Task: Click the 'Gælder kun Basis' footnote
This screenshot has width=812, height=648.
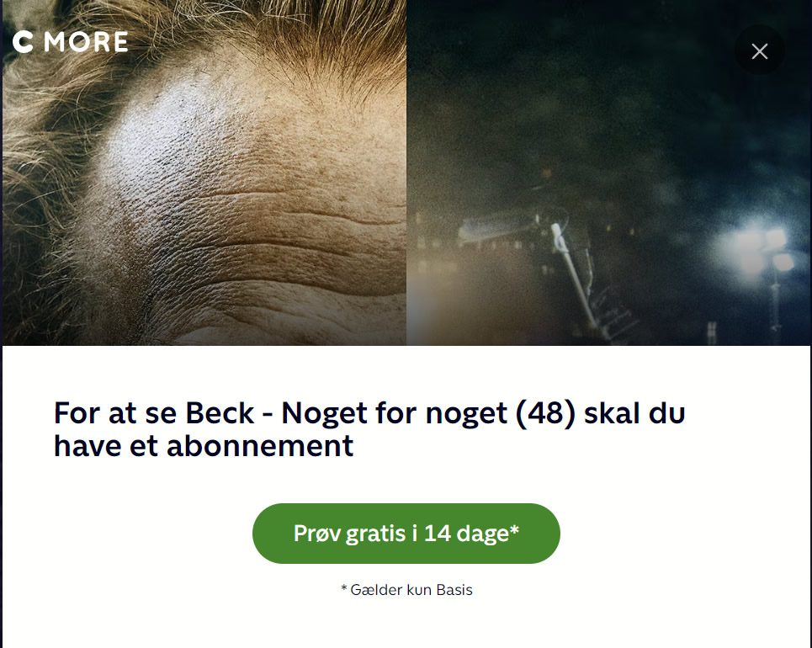Action: coord(406,590)
